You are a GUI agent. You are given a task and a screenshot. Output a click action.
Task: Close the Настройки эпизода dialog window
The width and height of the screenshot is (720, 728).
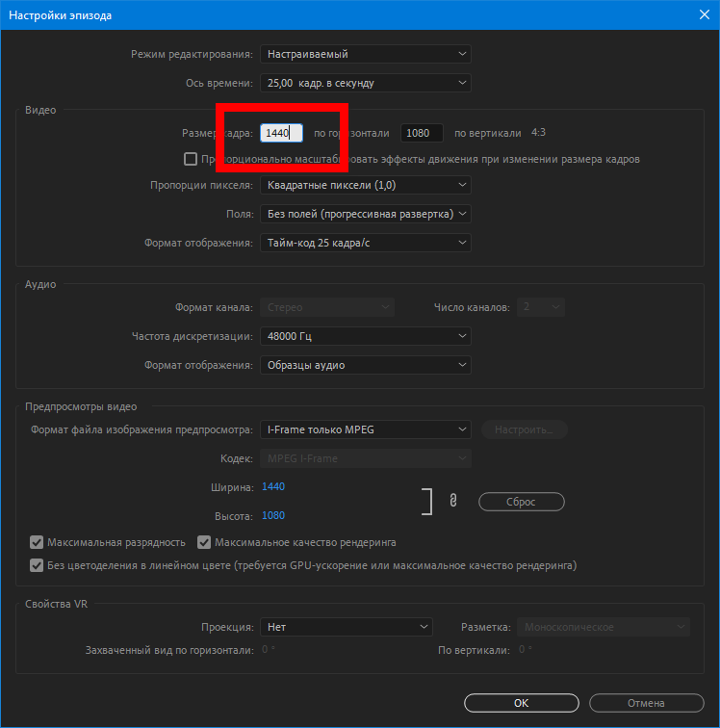click(x=703, y=14)
